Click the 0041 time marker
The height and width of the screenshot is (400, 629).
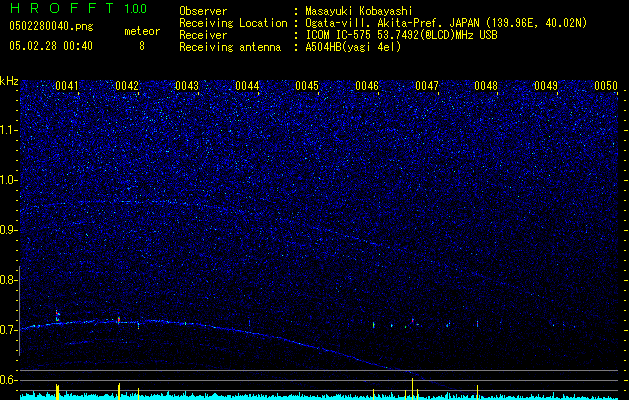67,86
